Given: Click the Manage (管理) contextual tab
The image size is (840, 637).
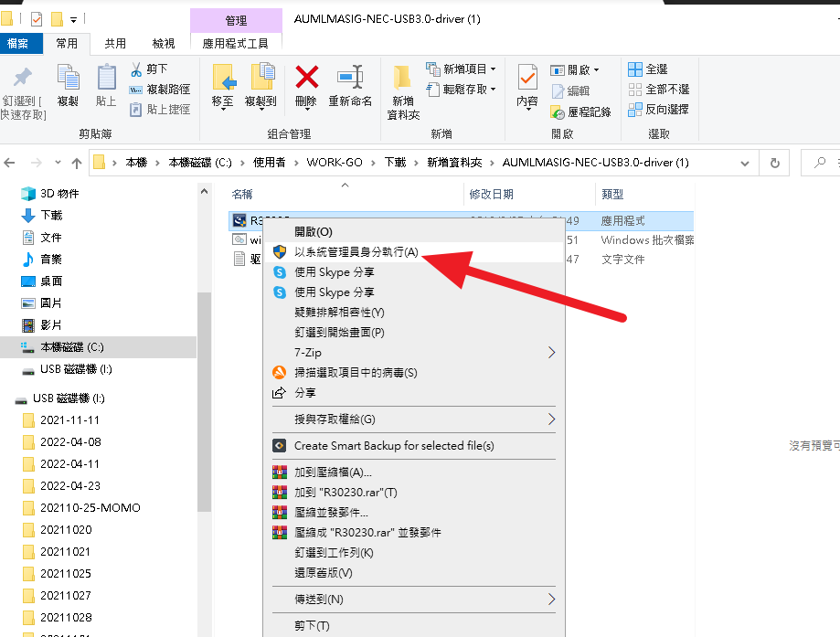Looking at the screenshot, I should pos(236,20).
